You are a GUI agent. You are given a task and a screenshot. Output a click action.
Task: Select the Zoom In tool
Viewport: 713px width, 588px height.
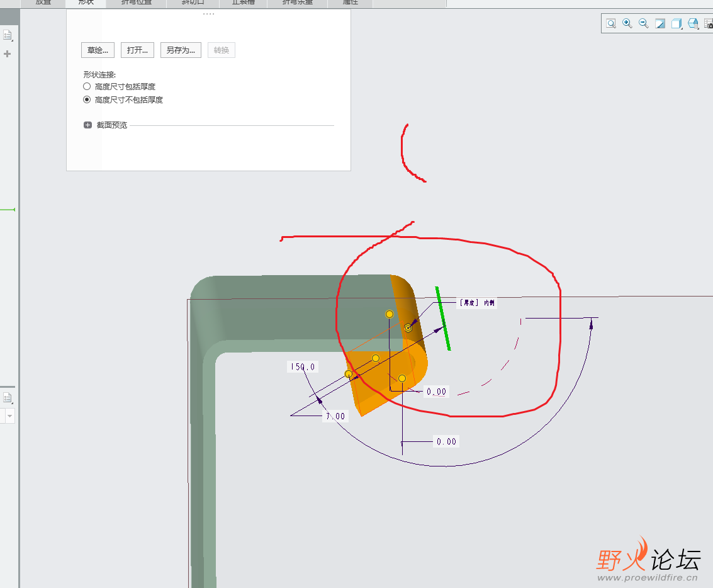(x=627, y=23)
